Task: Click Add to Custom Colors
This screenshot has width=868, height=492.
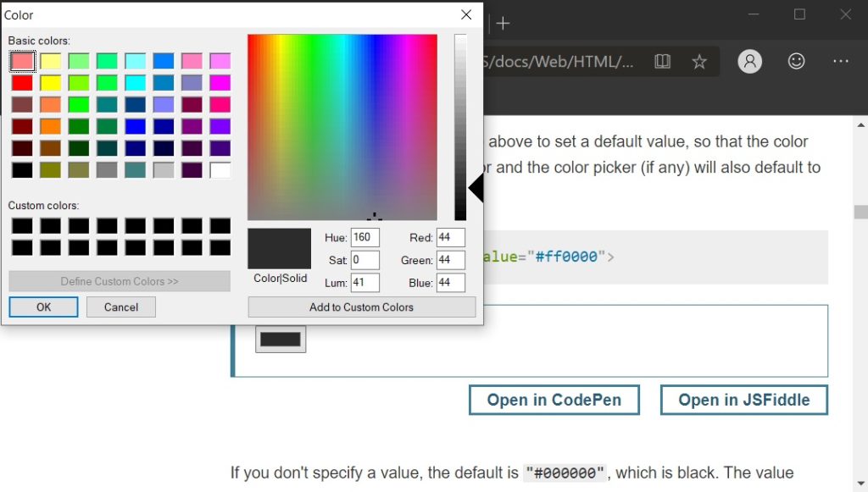Action: [361, 307]
